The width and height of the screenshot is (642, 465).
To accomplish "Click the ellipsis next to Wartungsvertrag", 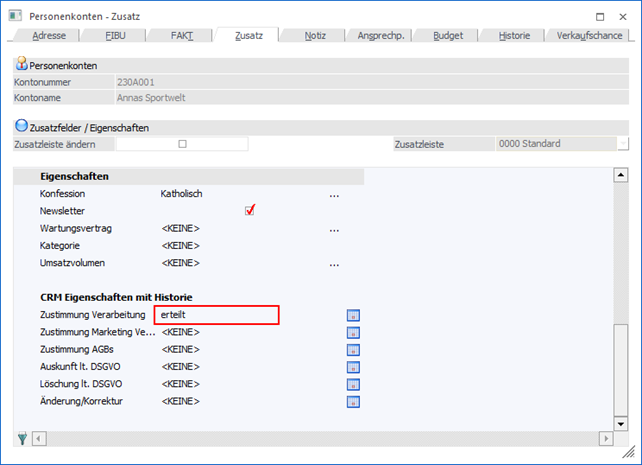I will pos(335,229).
